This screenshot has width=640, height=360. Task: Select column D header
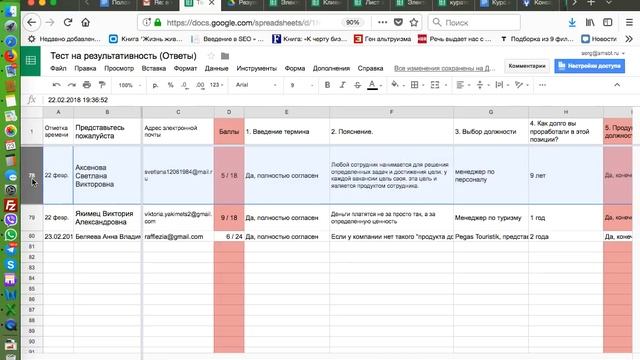click(229, 112)
